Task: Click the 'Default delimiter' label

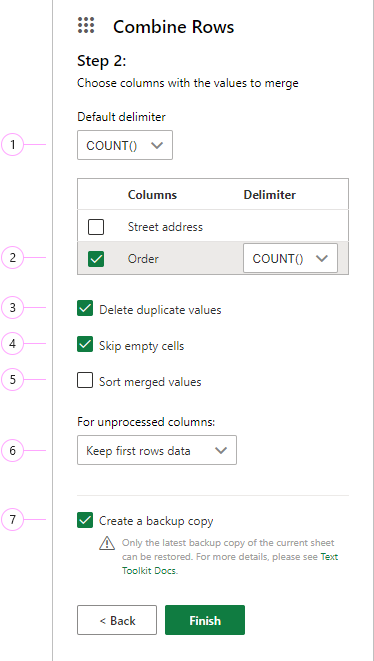Action: [x=121, y=116]
